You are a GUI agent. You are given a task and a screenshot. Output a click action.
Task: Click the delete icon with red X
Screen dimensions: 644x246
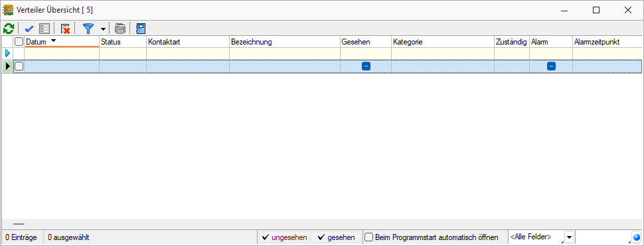[65, 29]
